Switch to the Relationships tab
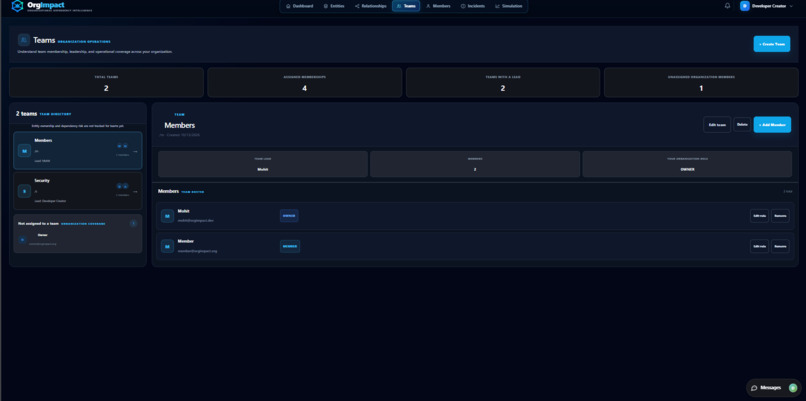806x401 pixels. pos(370,6)
